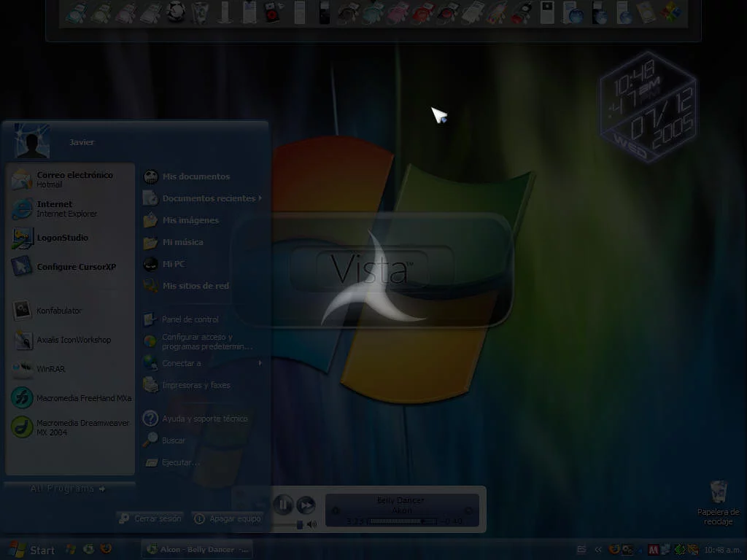
Task: Open Macromedia Dreamweaver MX 2004
Action: (73, 427)
